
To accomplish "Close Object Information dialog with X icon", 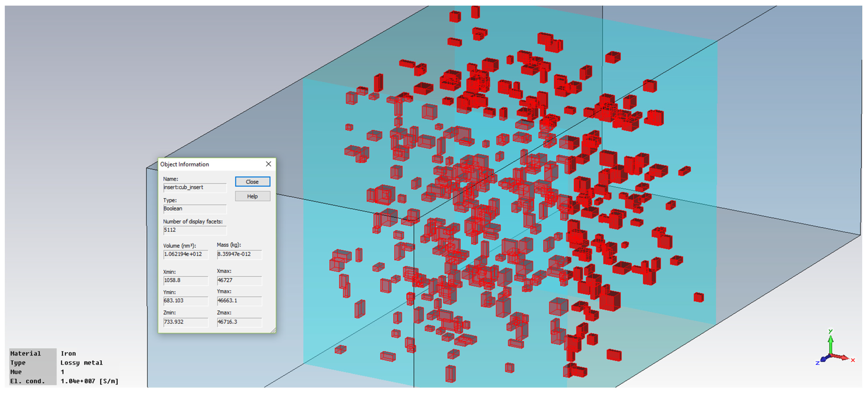I will click(x=268, y=164).
